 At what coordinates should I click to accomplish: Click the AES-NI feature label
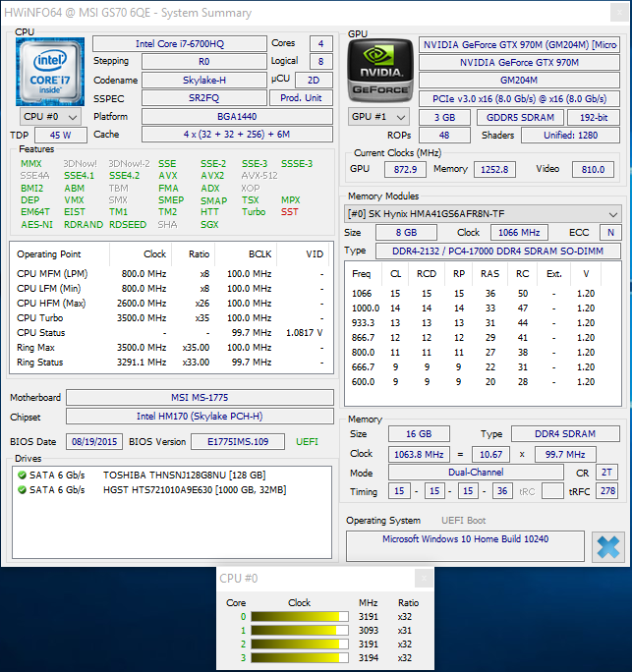coord(37,225)
